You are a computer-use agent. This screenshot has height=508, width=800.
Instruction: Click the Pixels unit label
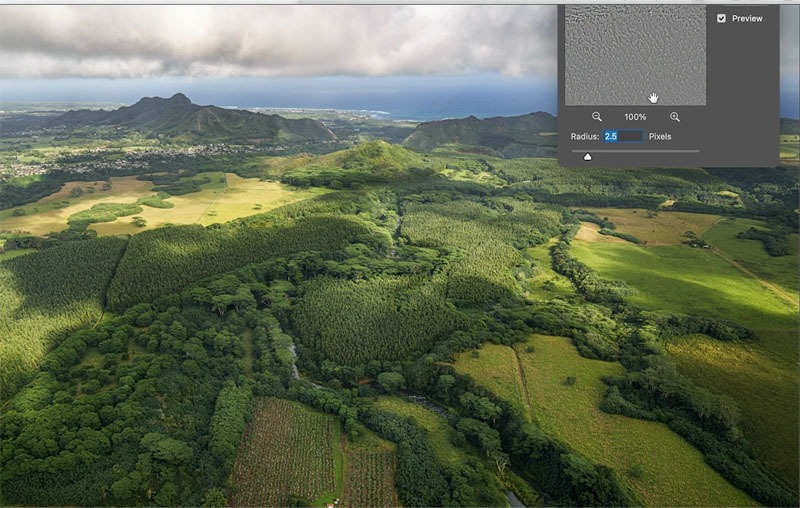pos(660,136)
